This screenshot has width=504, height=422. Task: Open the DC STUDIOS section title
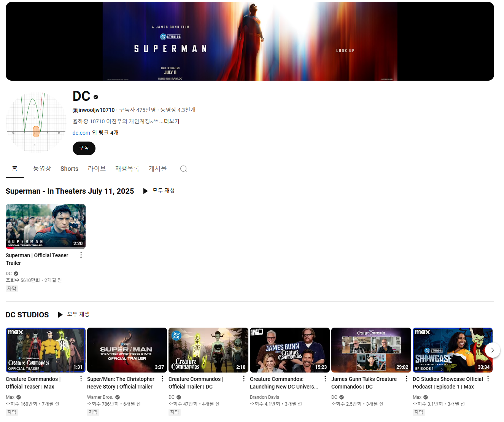[x=27, y=315]
